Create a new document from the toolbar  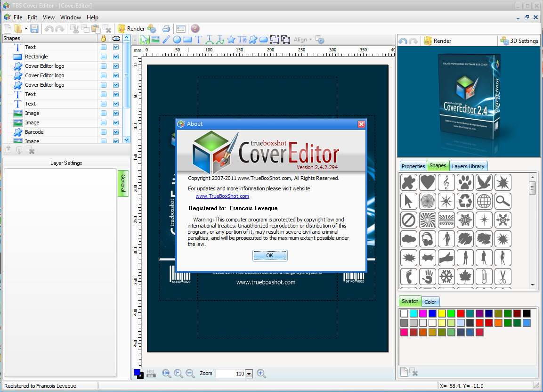(x=8, y=29)
